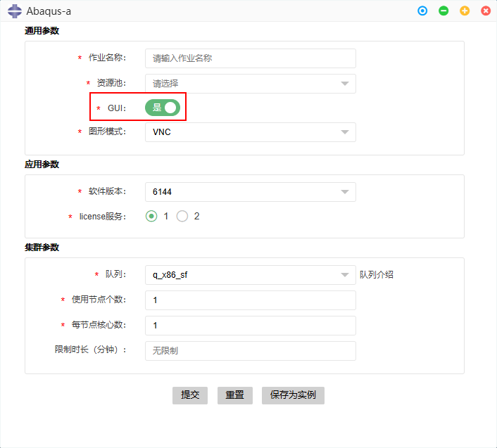Click the GUI label text
497x448 pixels.
(x=117, y=108)
